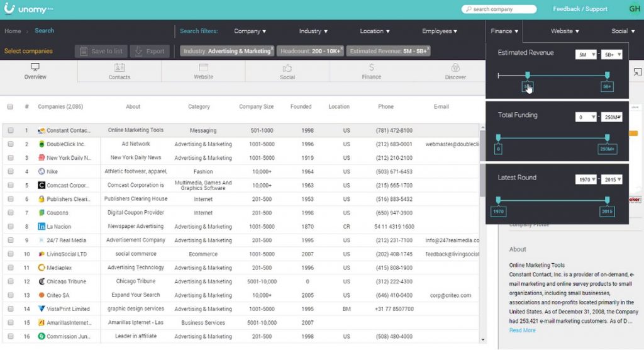Viewport: 644px width, 350px height.
Task: Expand the Location filter dropdown
Action: 375,31
